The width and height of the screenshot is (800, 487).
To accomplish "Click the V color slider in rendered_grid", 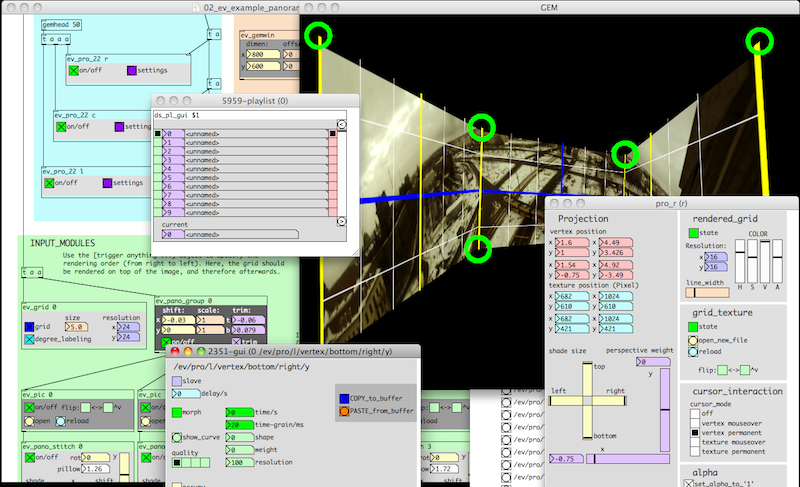I will pyautogui.click(x=765, y=261).
